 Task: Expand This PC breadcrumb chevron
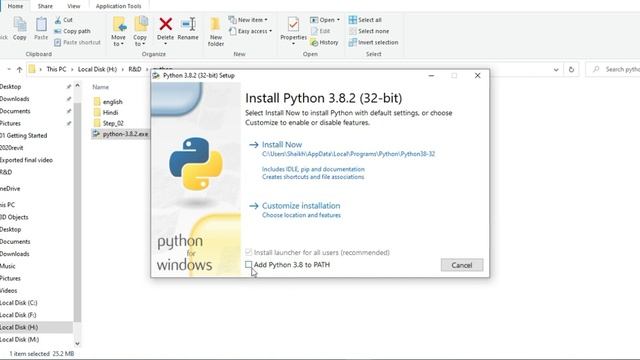pos(72,70)
